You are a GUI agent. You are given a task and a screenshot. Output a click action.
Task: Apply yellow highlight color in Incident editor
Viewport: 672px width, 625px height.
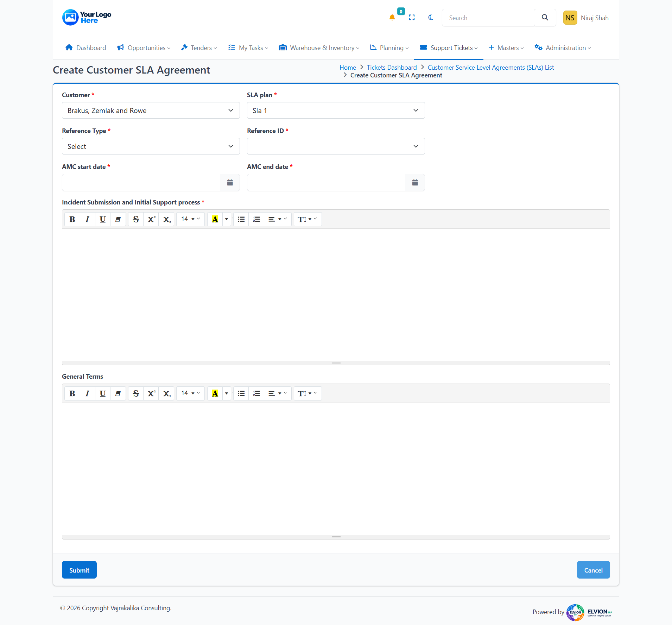[x=215, y=219]
